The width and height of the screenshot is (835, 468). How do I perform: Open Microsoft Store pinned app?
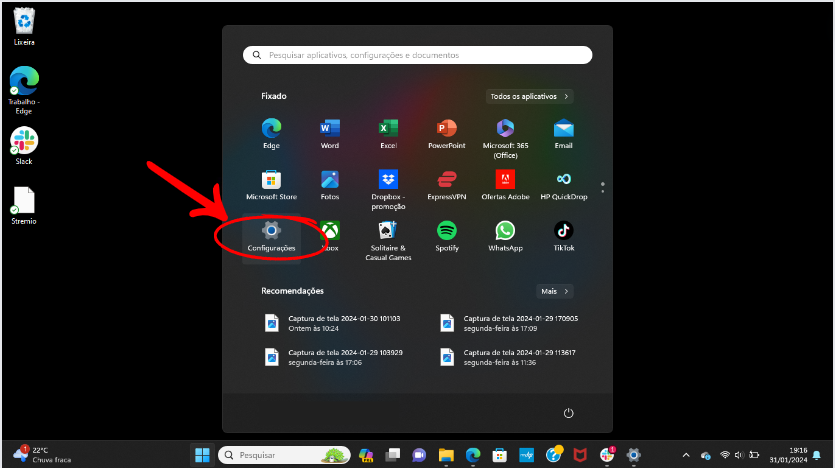click(271, 185)
